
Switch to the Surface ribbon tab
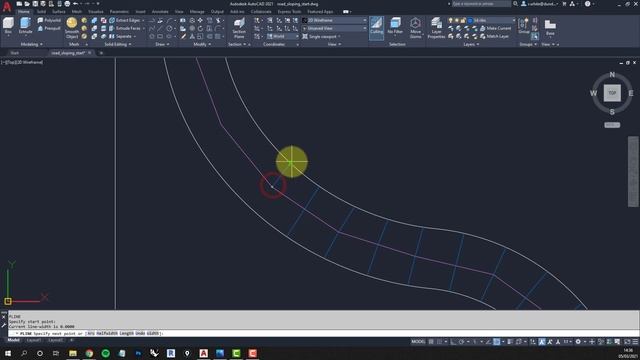59,11
